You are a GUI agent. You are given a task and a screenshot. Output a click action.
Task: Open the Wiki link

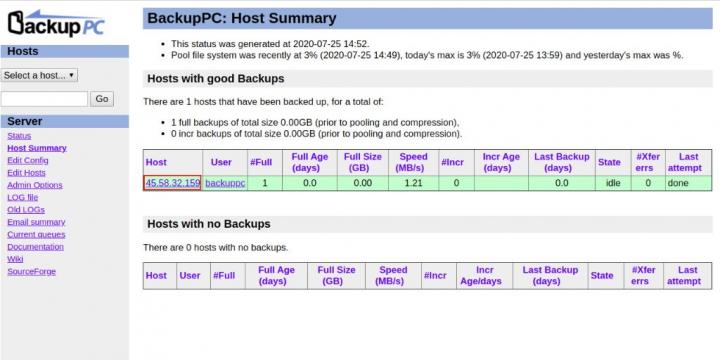pyautogui.click(x=15, y=259)
